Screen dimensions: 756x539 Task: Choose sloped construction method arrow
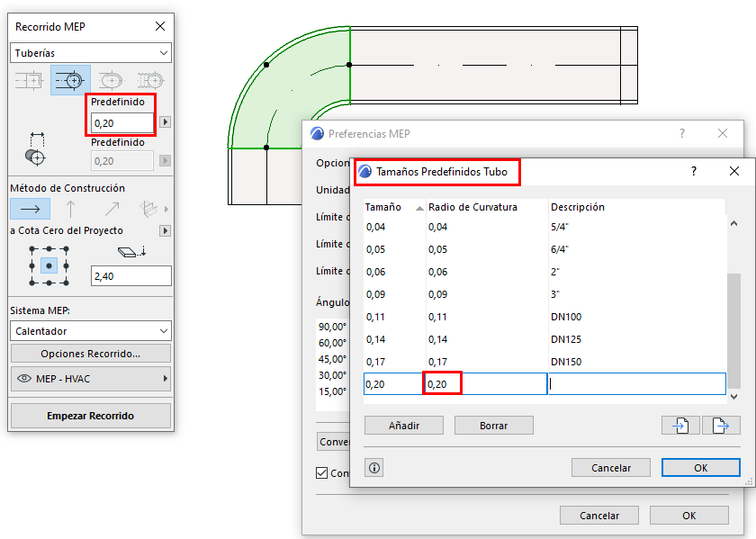(x=112, y=210)
